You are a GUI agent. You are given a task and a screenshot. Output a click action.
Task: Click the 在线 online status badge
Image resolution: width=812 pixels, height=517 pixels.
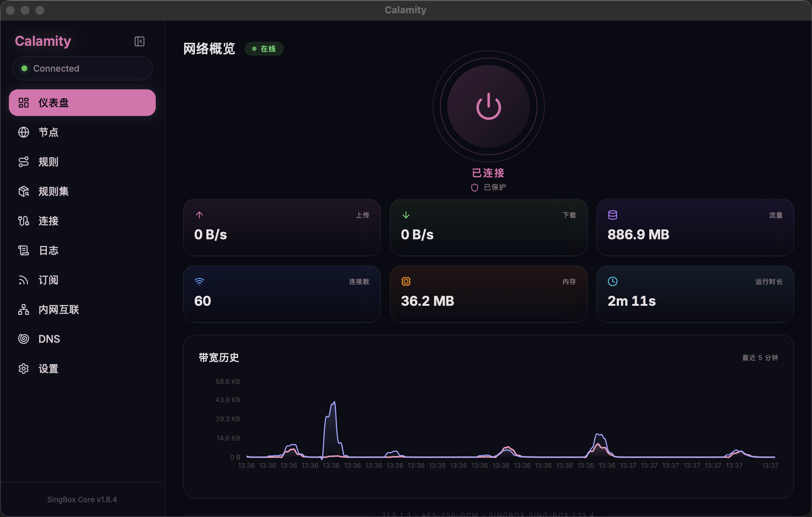tap(264, 49)
